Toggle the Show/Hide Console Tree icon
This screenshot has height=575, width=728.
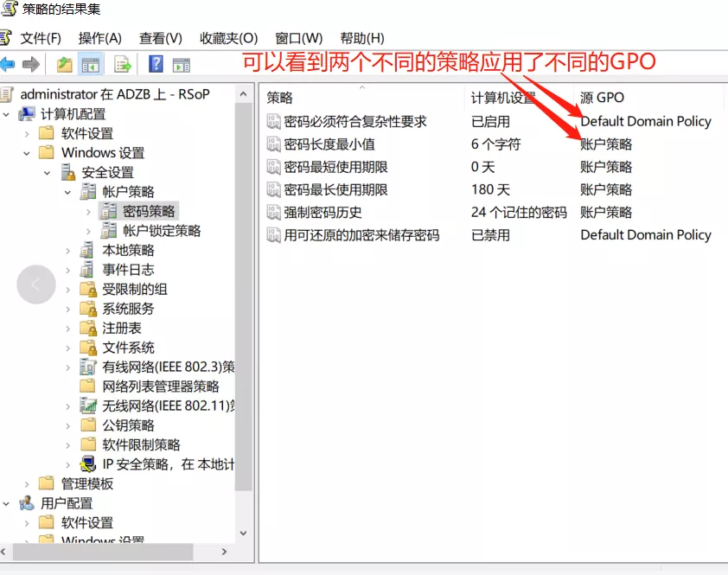[x=89, y=64]
